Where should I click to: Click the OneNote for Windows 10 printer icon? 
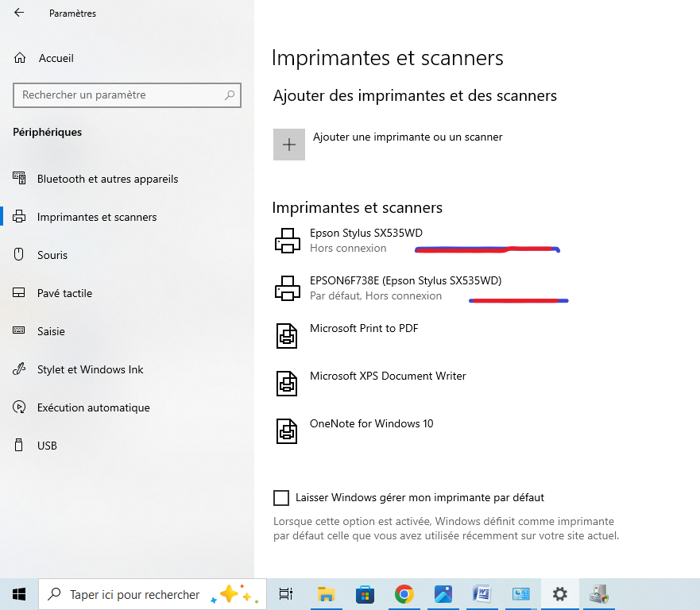click(x=287, y=431)
